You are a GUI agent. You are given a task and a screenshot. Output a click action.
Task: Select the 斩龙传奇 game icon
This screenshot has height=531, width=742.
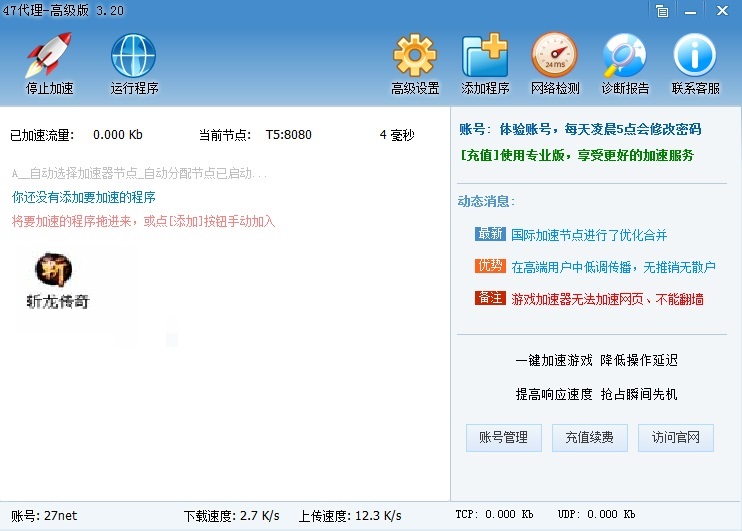pyautogui.click(x=56, y=280)
